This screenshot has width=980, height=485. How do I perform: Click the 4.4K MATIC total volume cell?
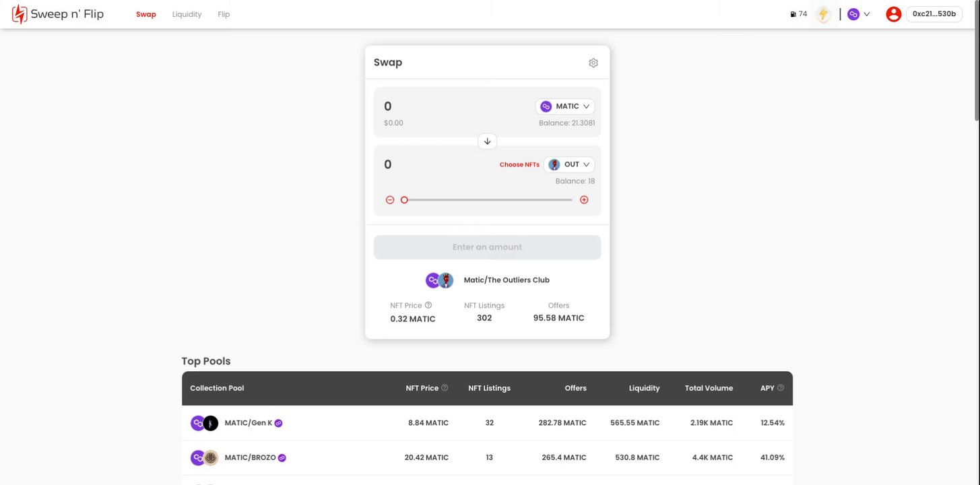712,458
